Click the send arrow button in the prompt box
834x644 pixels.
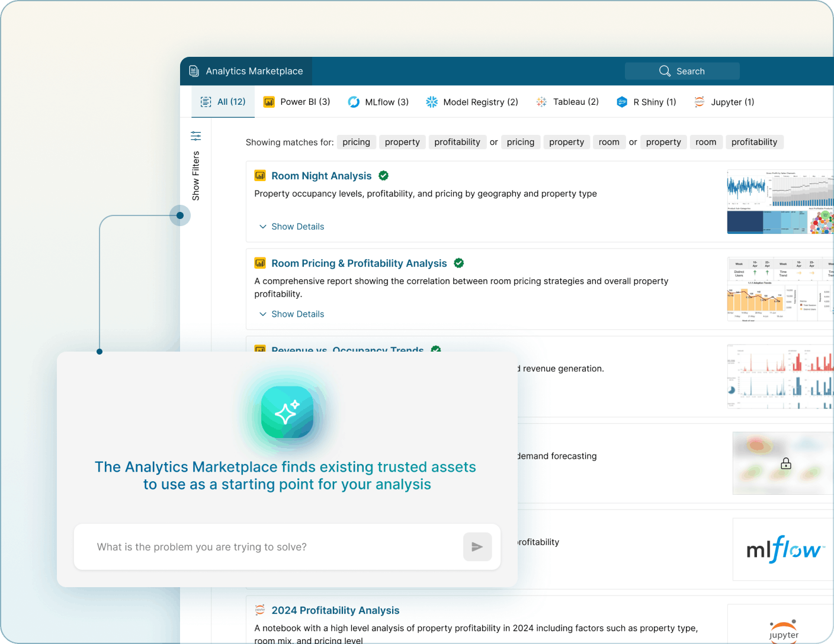click(x=477, y=547)
